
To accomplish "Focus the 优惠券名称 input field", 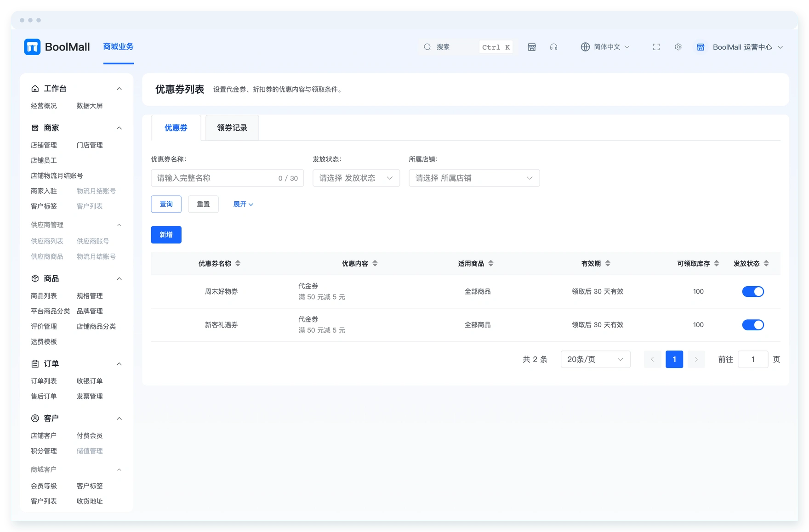I will (227, 178).
